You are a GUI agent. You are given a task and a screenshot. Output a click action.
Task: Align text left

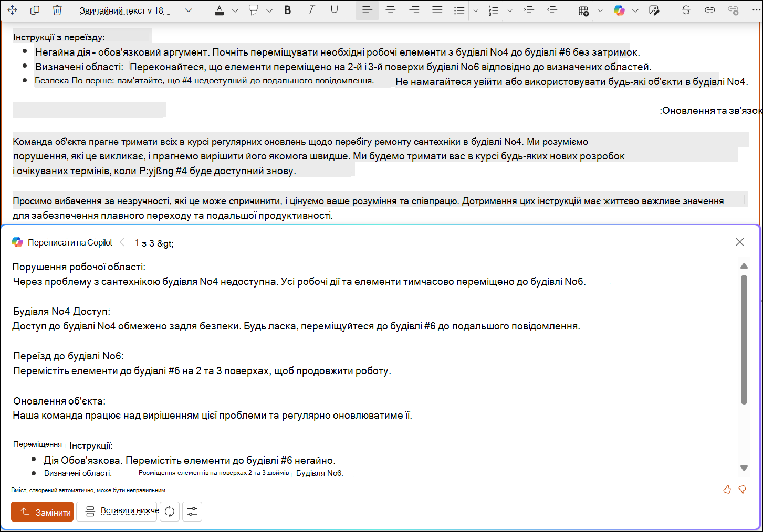367,10
